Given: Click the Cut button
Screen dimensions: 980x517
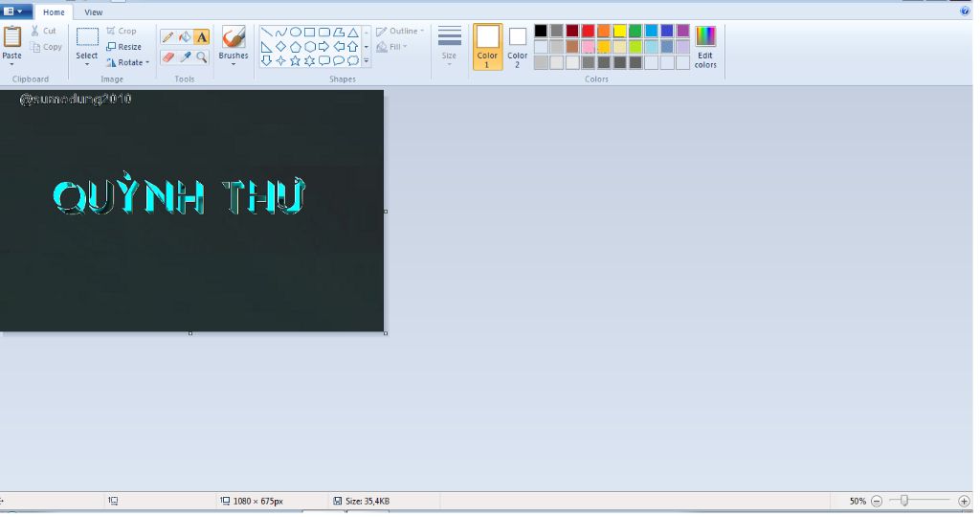Looking at the screenshot, I should click(44, 31).
